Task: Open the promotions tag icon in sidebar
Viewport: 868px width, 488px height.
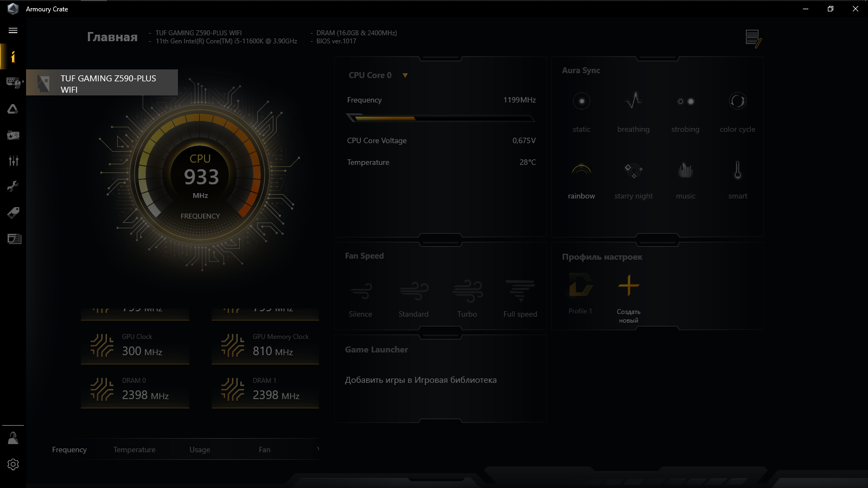Action: click(x=13, y=213)
